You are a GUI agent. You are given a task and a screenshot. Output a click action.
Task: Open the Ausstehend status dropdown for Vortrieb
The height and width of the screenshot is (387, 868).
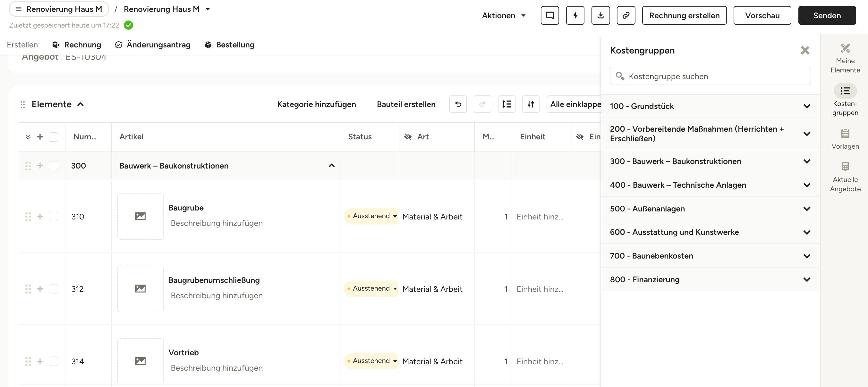(371, 361)
